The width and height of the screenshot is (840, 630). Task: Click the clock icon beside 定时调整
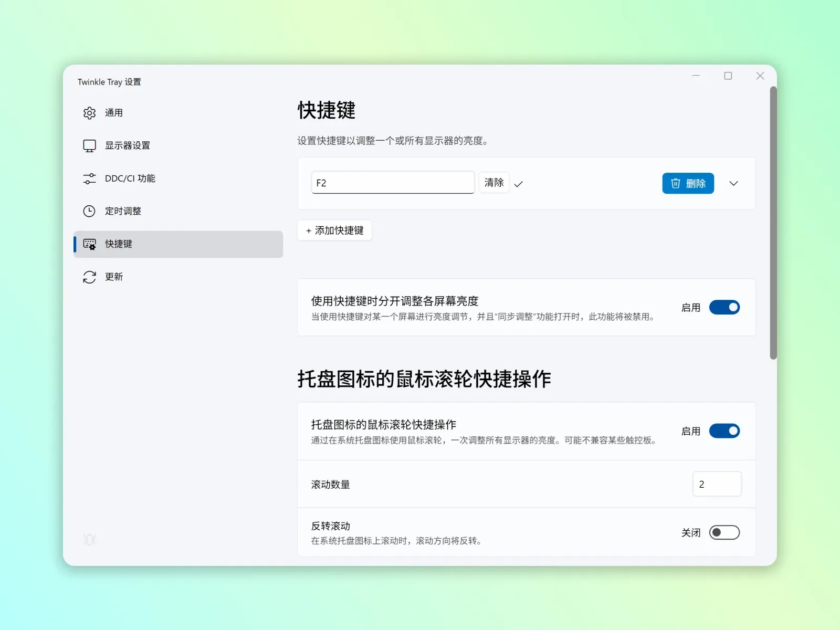89,211
